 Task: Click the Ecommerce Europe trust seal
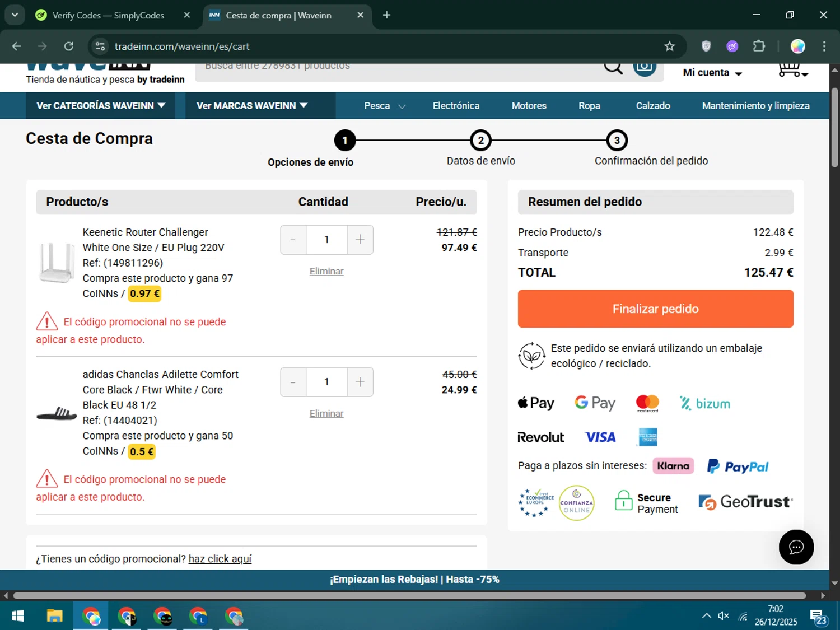[x=536, y=503]
